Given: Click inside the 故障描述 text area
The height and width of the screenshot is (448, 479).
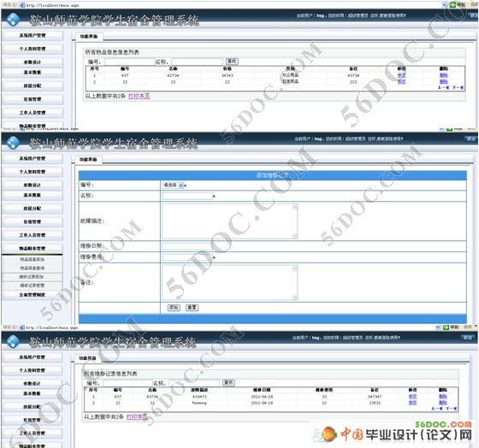Looking at the screenshot, I should (230, 221).
